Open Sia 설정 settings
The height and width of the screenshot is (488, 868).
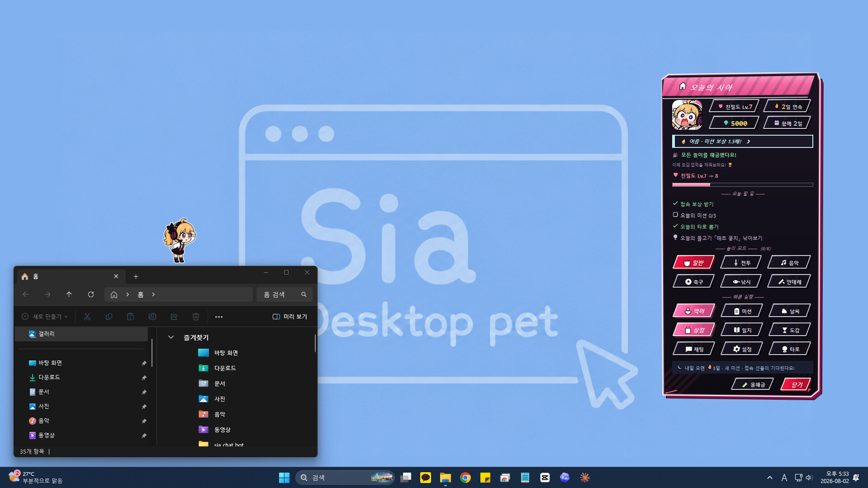point(742,349)
